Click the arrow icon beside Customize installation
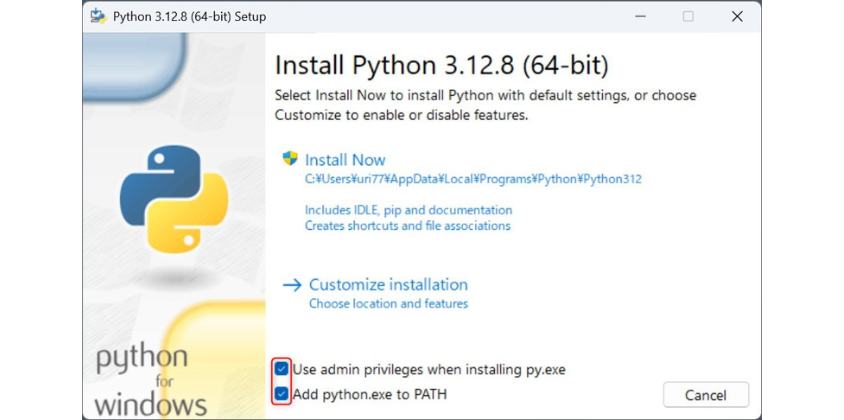The width and height of the screenshot is (844, 420). pyautogui.click(x=292, y=285)
